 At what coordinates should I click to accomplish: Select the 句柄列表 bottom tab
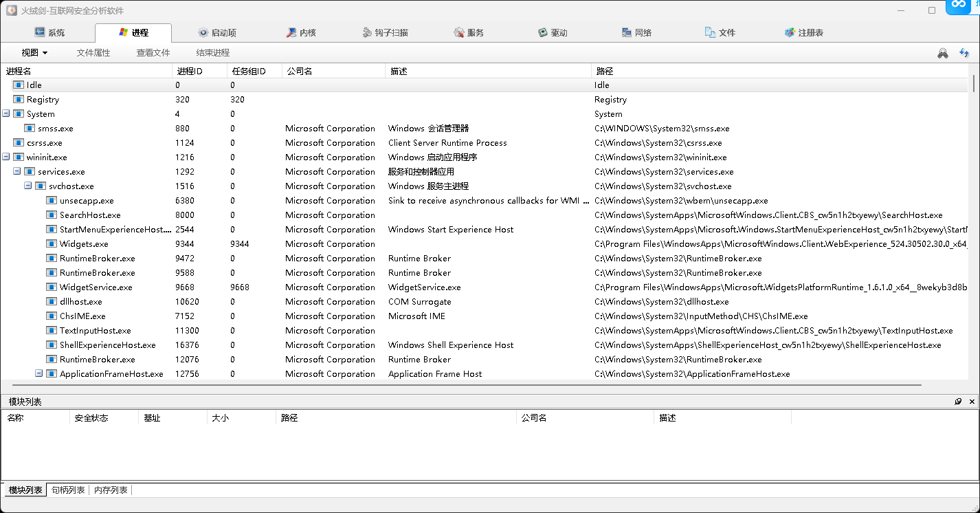click(68, 490)
